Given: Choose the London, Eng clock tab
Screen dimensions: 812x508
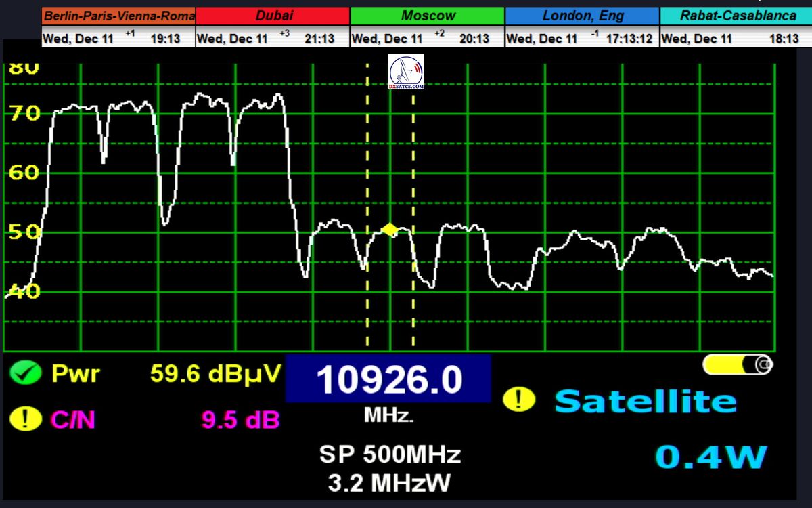Looking at the screenshot, I should click(583, 16).
